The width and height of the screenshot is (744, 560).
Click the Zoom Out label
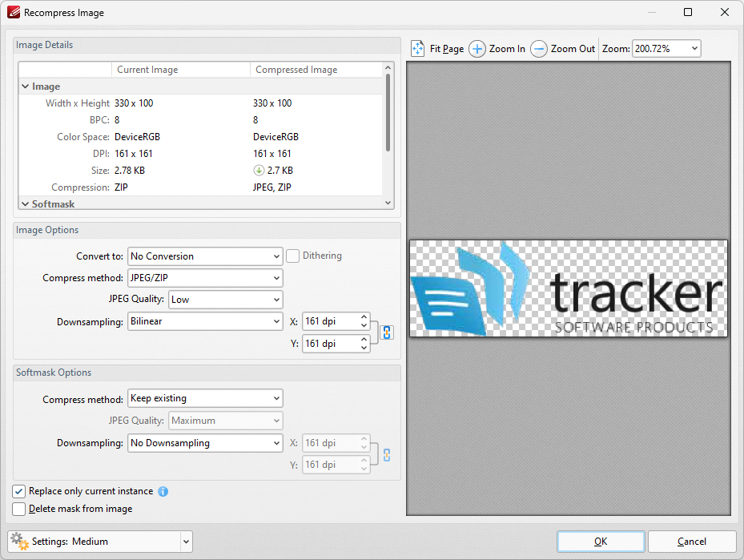tap(573, 49)
